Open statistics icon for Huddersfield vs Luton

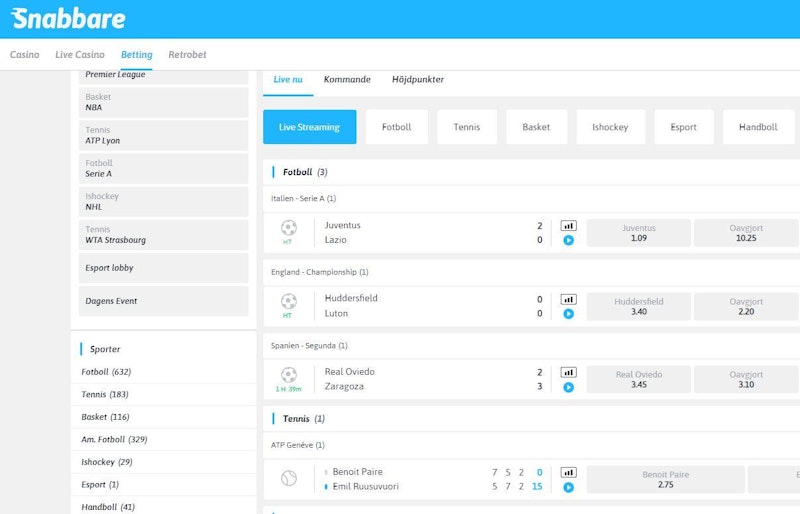[x=568, y=299]
